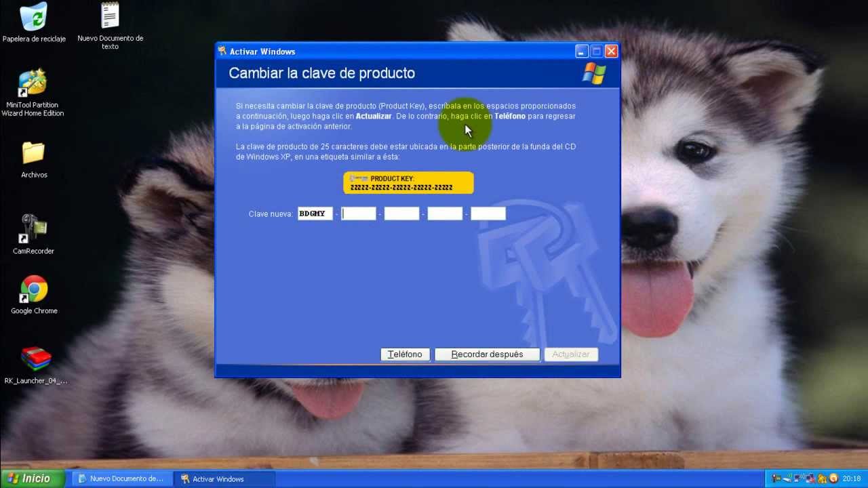Click the disconnected network tray icon
This screenshot has height=488, width=868.
(x=810, y=479)
